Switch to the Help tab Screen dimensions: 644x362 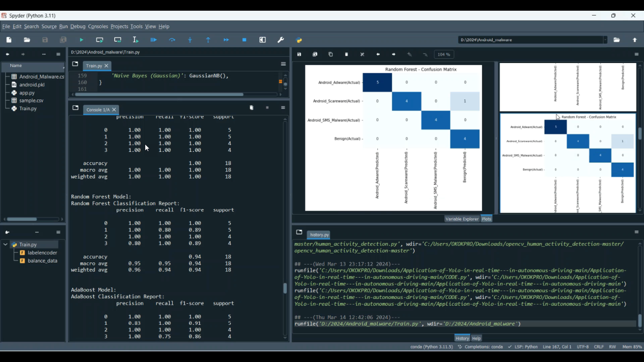click(x=477, y=338)
